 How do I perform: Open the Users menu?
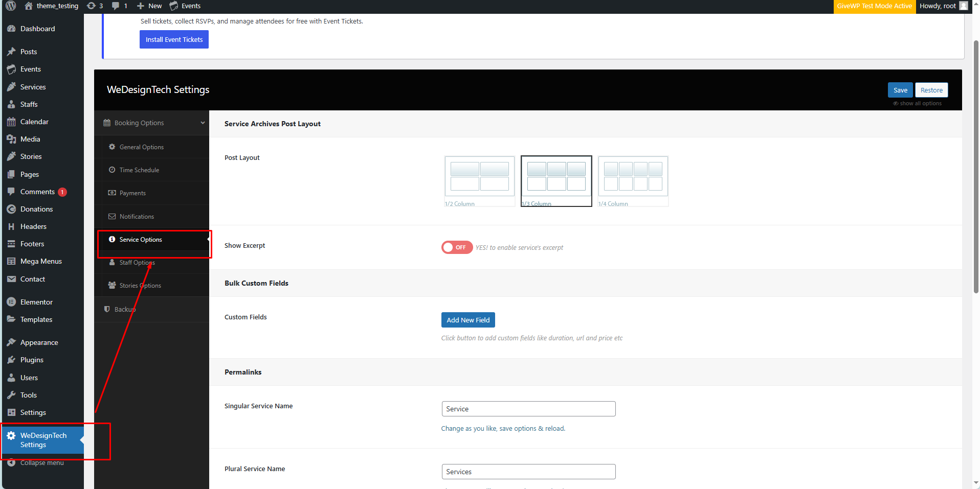tap(43, 378)
